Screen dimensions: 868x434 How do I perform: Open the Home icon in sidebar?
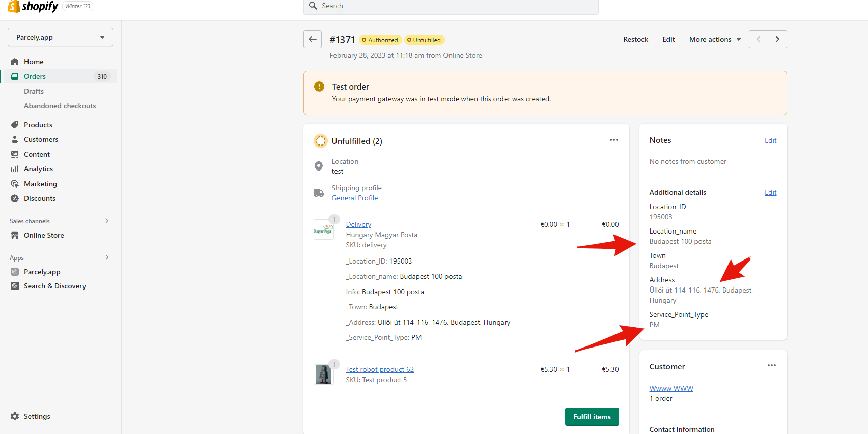(15, 62)
